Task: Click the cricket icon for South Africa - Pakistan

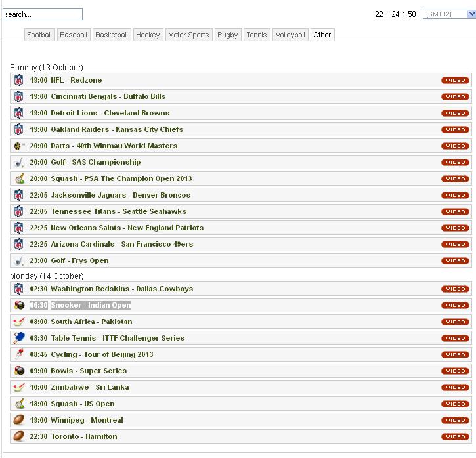Action: (19, 322)
